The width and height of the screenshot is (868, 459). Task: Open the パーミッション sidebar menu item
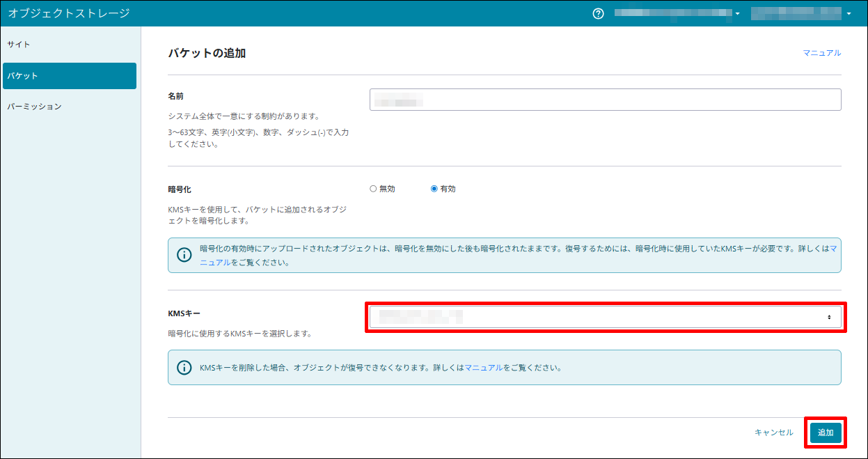(x=34, y=107)
